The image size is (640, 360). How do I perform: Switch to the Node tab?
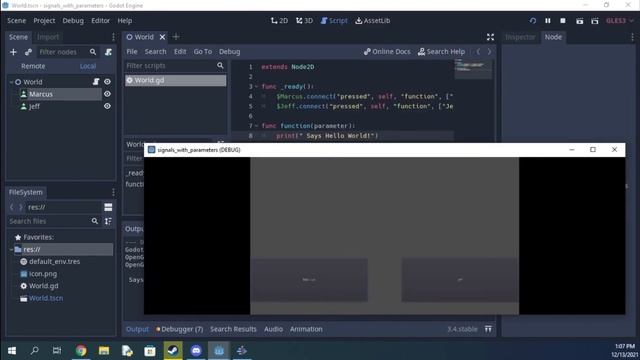click(553, 37)
